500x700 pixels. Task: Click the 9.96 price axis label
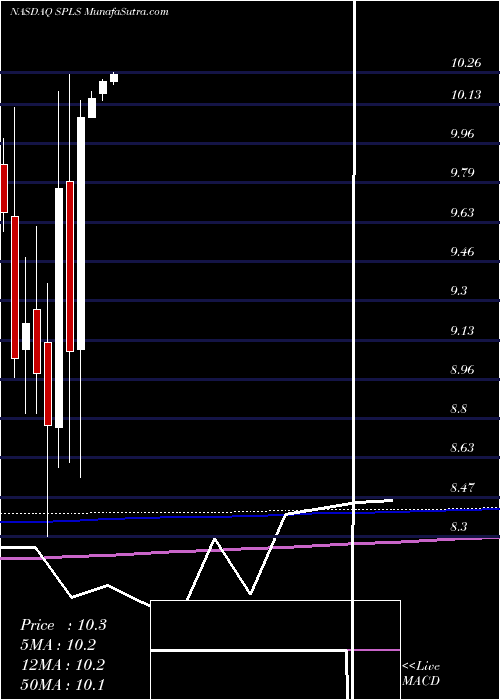click(x=462, y=134)
